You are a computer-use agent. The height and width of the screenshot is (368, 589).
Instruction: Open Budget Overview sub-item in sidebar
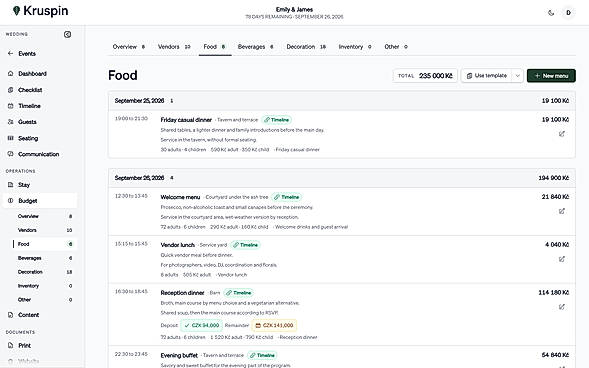tap(44, 216)
